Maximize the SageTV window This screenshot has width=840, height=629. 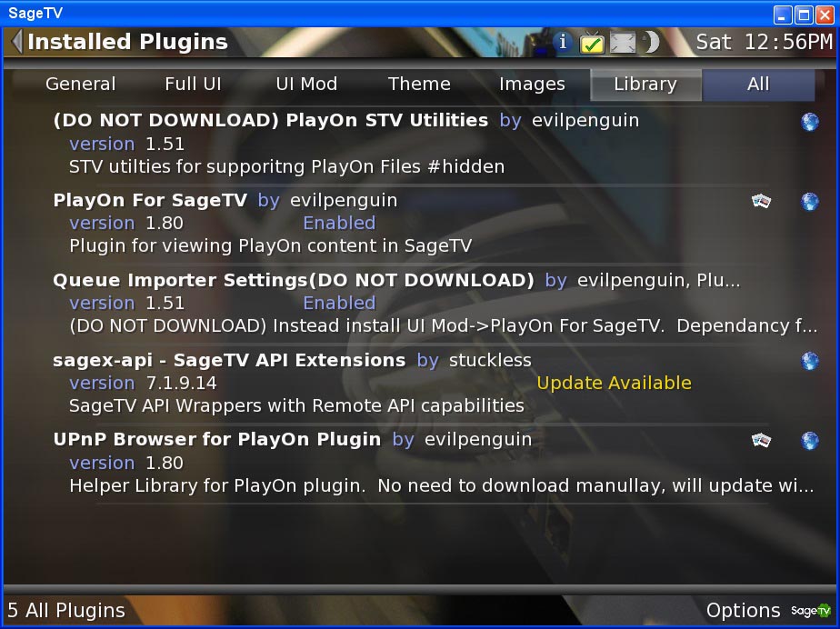tap(804, 14)
